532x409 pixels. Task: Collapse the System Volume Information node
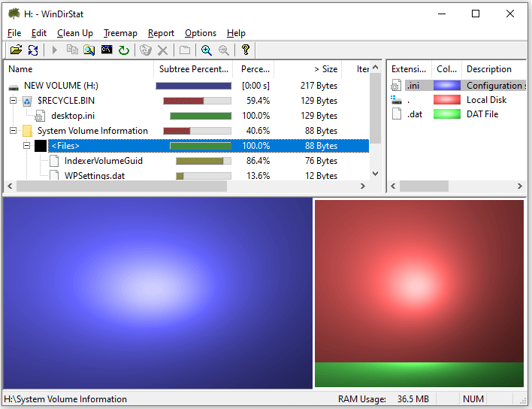[13, 130]
